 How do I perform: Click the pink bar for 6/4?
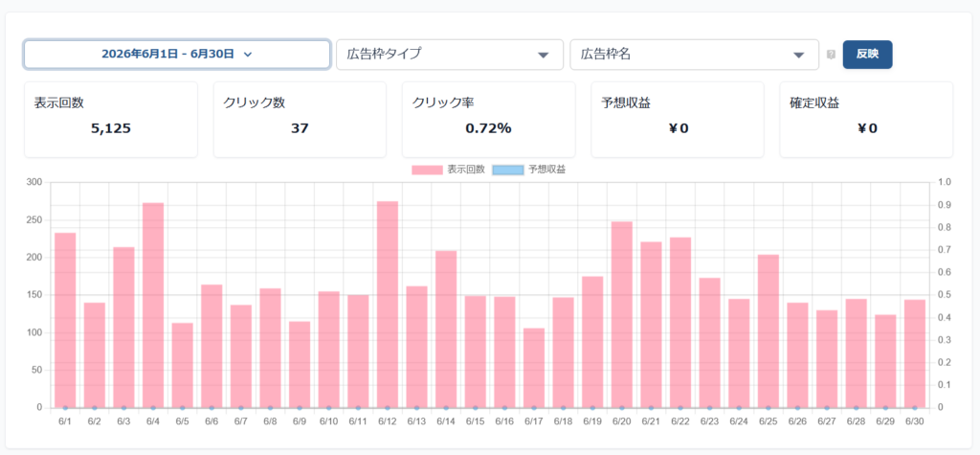click(x=153, y=306)
